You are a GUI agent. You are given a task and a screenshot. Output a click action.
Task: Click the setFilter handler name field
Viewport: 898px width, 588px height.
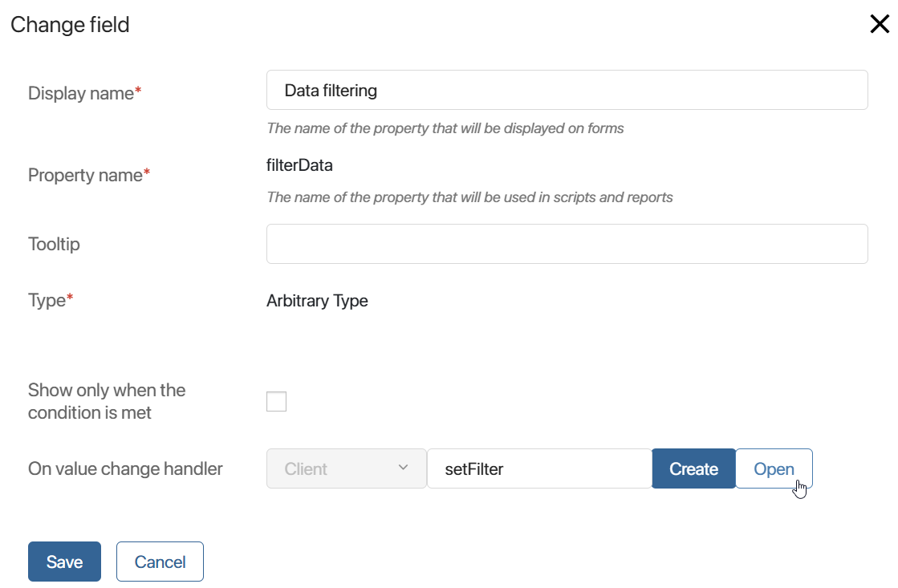[539, 468]
